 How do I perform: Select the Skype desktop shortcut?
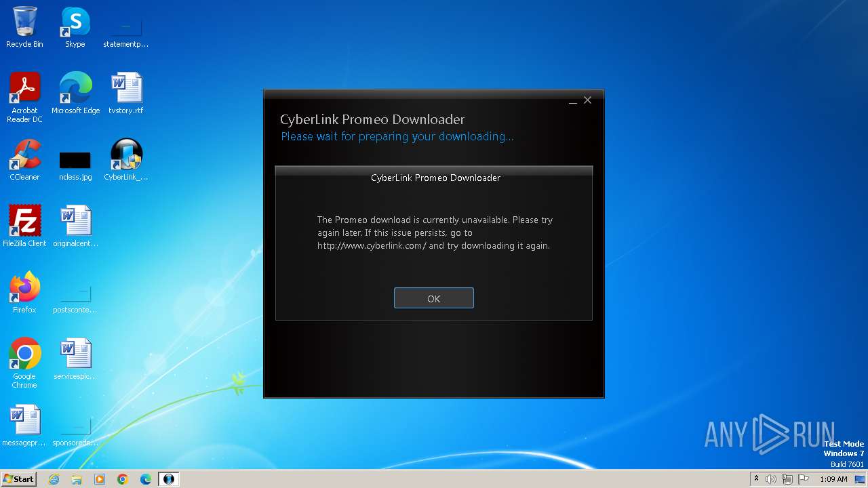click(x=75, y=27)
